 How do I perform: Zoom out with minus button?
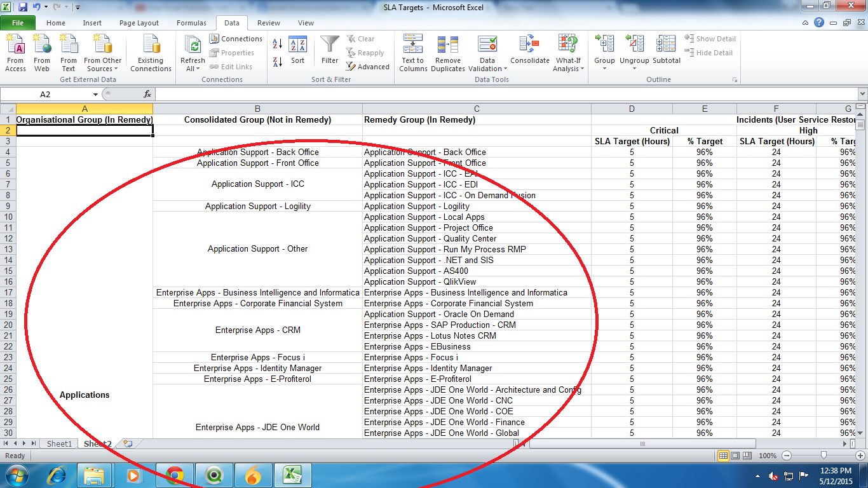pos(786,456)
